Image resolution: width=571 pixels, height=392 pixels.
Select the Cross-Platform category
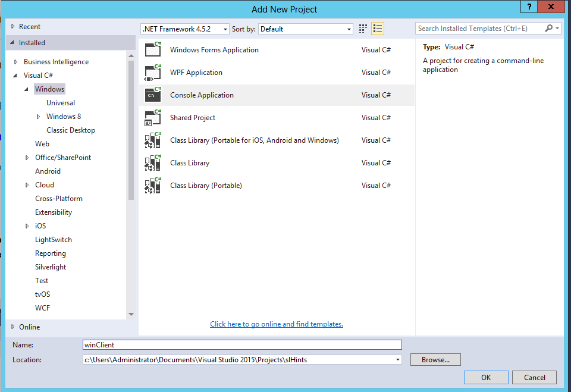pyautogui.click(x=59, y=199)
